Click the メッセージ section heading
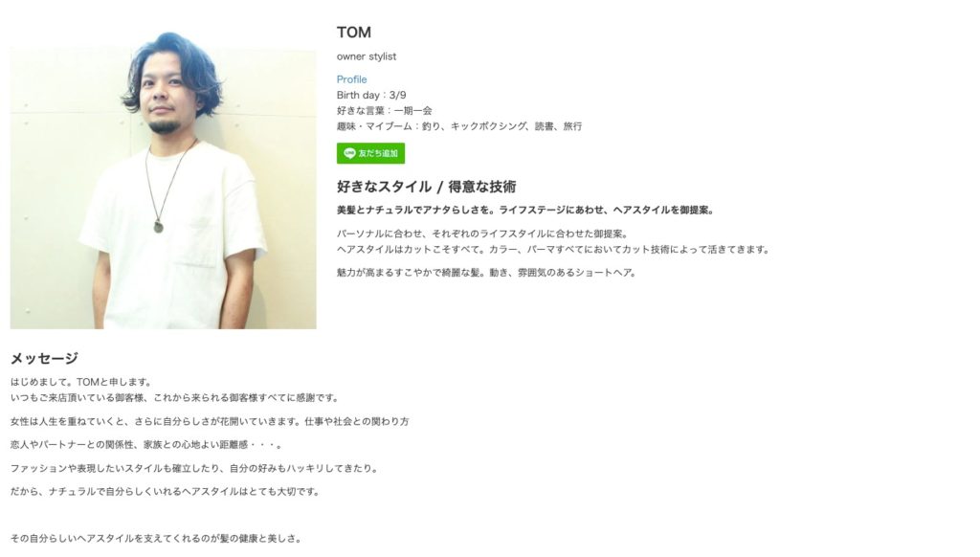This screenshot has height=557, width=980. pyautogui.click(x=44, y=358)
